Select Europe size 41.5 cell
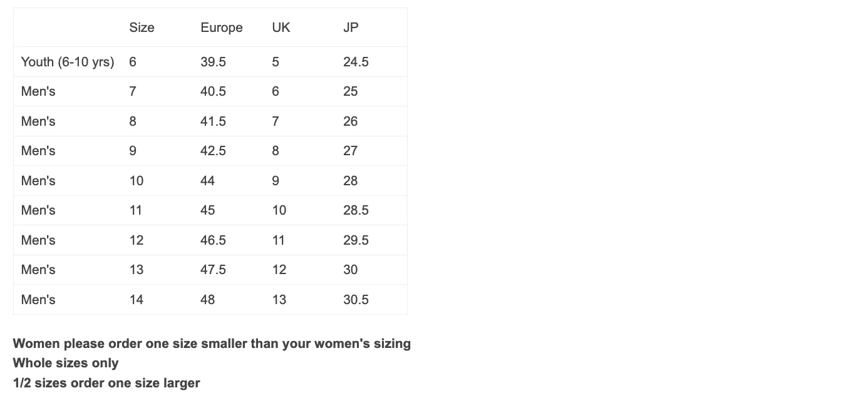The width and height of the screenshot is (868, 398). (213, 121)
